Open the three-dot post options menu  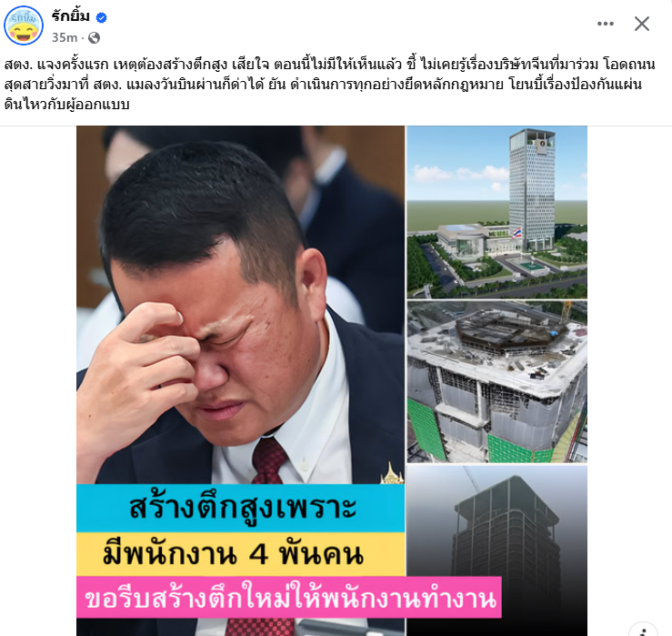605,24
